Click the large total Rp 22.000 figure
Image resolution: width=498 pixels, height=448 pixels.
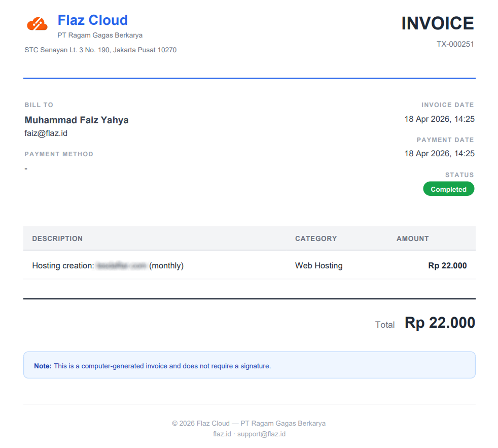439,323
